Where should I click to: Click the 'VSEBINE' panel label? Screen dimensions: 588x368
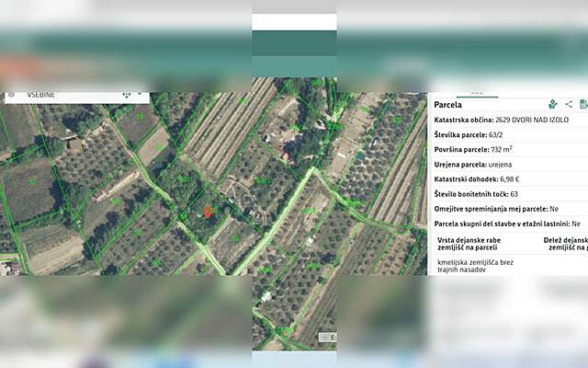(40, 95)
